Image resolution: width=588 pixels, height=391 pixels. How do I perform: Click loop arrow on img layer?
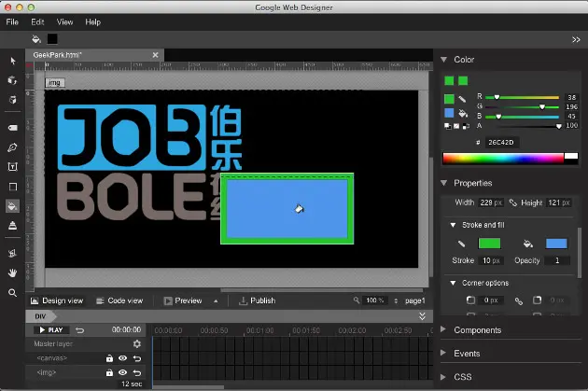(x=137, y=372)
